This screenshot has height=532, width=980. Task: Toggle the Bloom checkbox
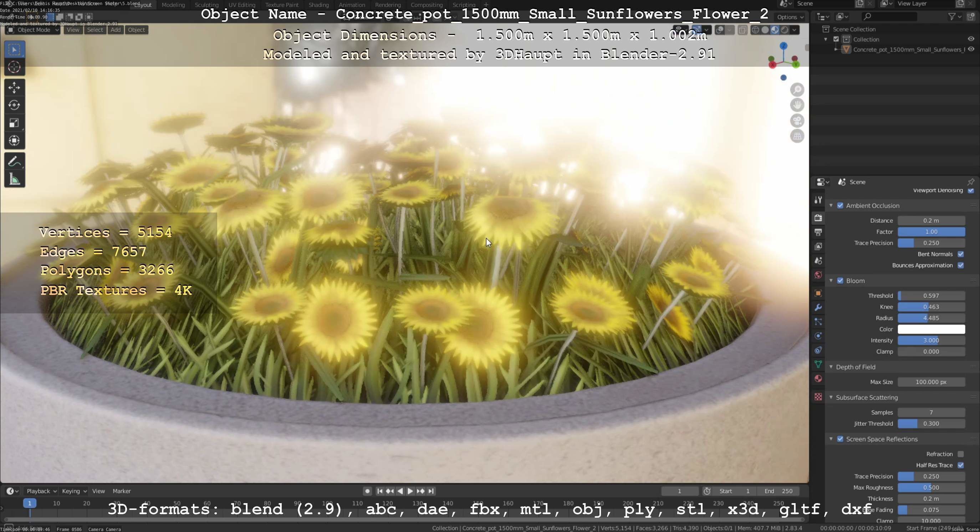[840, 281]
